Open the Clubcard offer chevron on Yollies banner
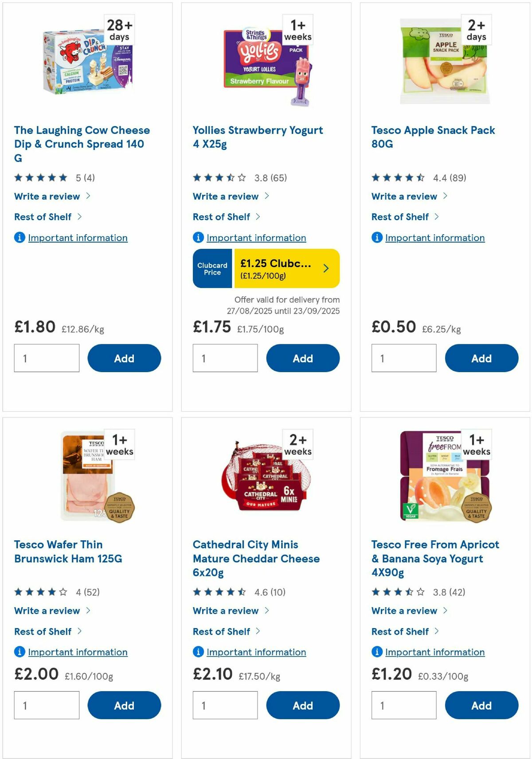 tap(326, 268)
